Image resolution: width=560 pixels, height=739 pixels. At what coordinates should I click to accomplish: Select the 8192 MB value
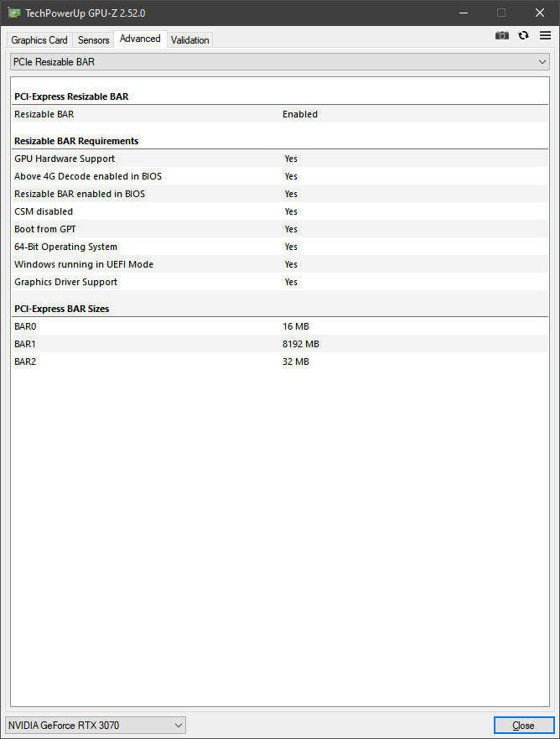click(x=301, y=344)
